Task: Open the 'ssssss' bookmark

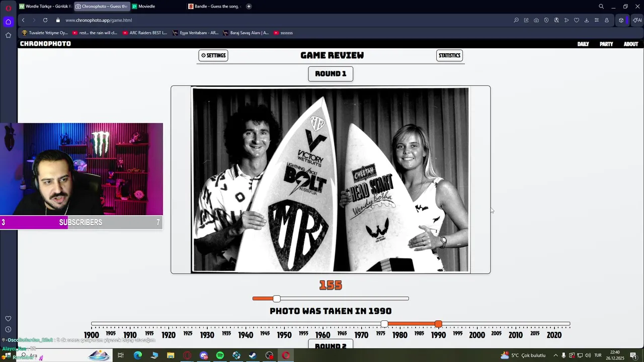Action: (x=283, y=33)
